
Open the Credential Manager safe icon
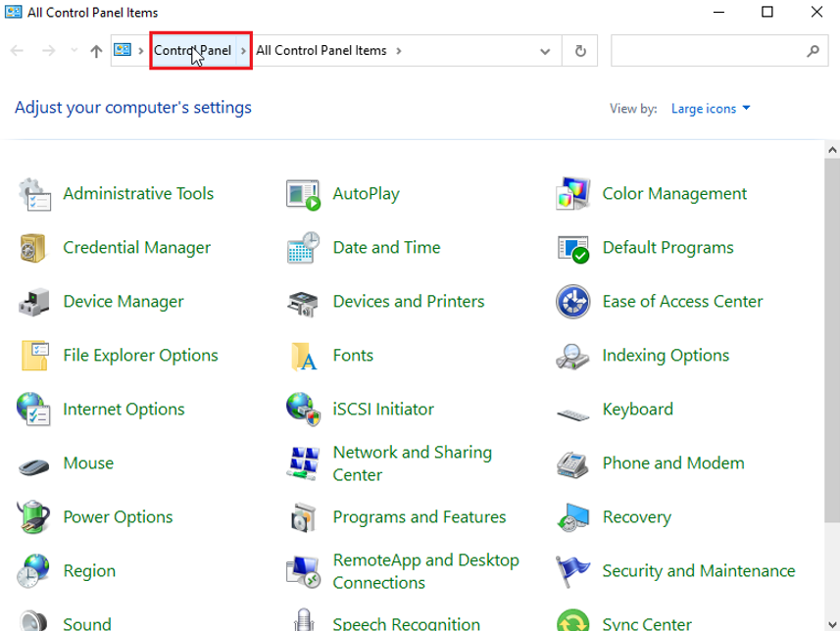34,248
